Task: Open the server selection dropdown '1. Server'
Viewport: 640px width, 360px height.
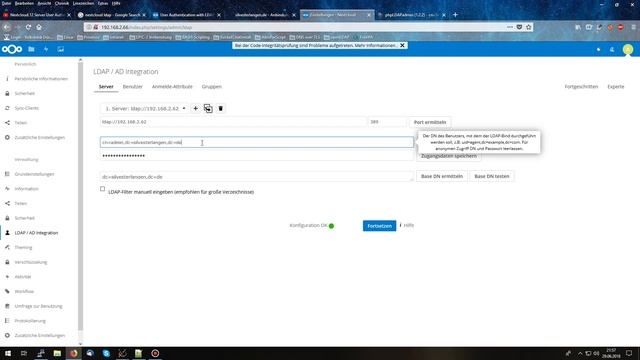Action: pyautogui.click(x=144, y=109)
